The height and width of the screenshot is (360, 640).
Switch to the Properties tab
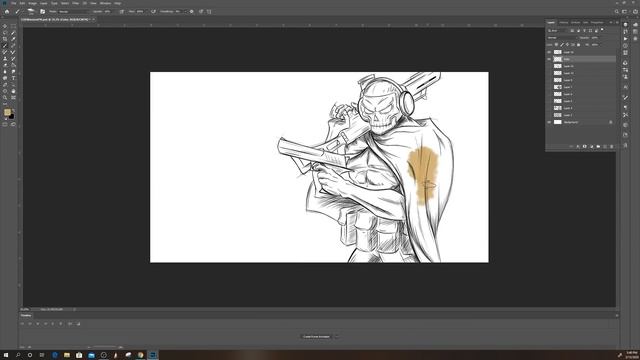point(597,22)
